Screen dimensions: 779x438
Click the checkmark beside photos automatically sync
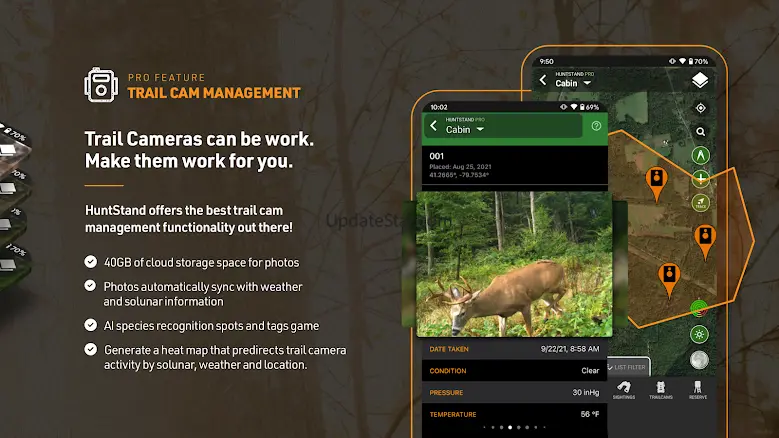click(90, 286)
